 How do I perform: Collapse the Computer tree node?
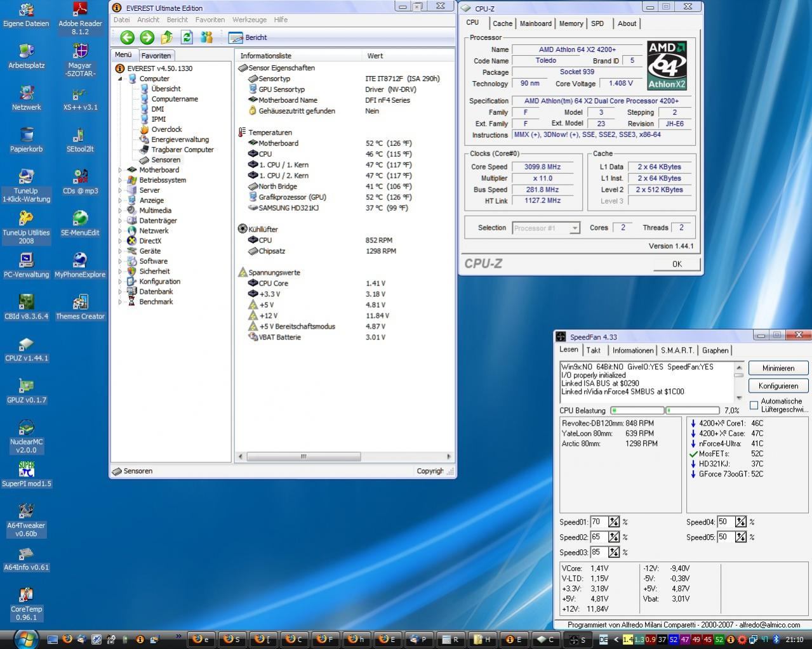click(x=120, y=79)
